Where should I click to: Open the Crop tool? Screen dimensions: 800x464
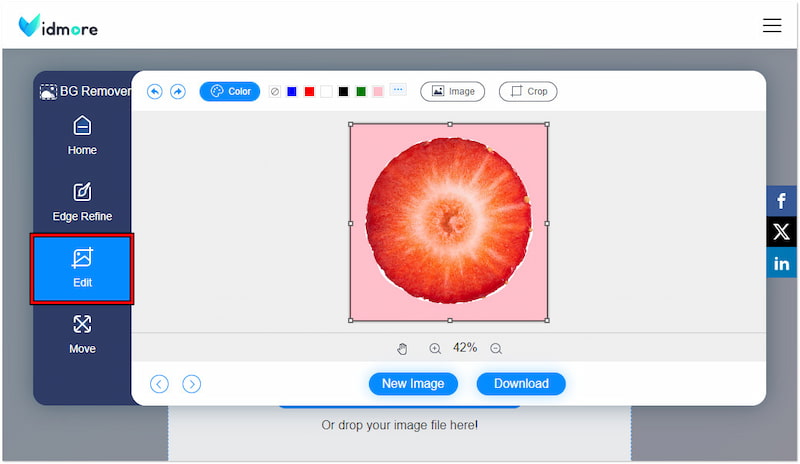point(528,91)
